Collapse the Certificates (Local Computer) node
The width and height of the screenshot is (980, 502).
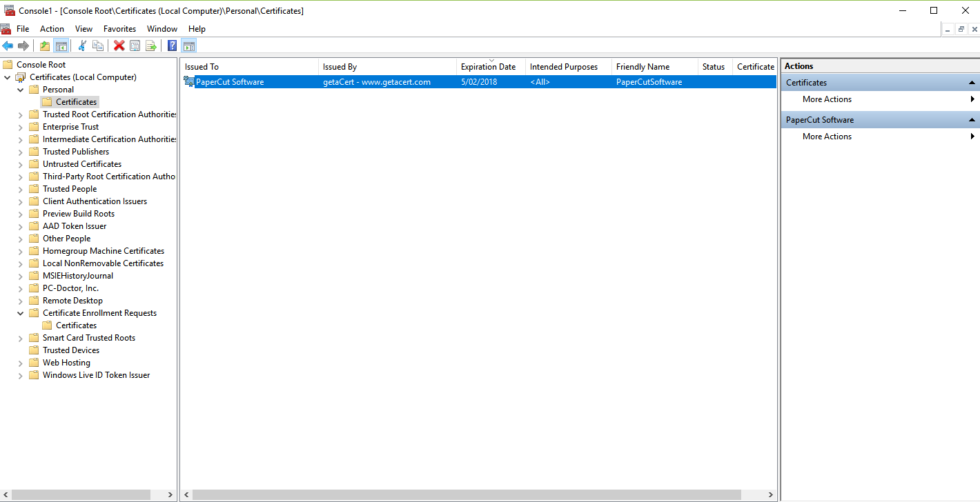pyautogui.click(x=8, y=77)
